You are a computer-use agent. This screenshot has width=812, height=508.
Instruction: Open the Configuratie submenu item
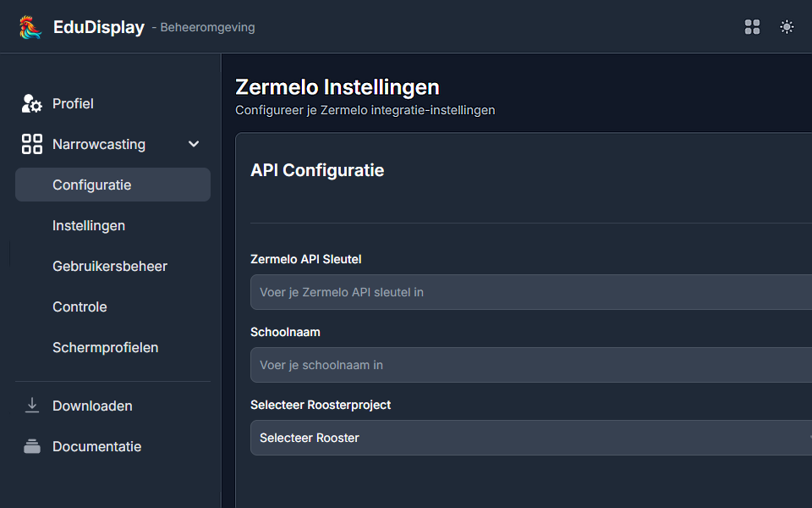pyautogui.click(x=112, y=185)
